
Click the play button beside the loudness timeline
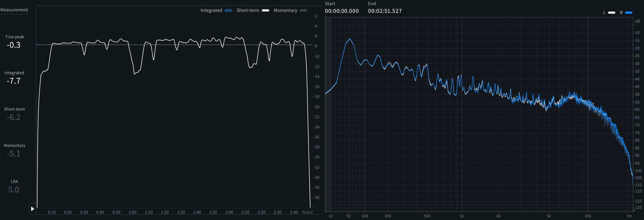point(32,209)
